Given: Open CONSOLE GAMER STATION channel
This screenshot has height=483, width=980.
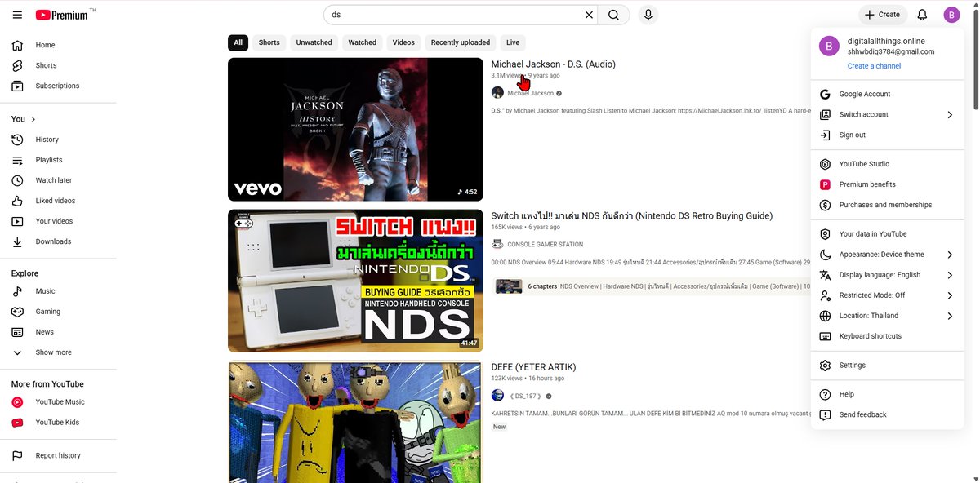Looking at the screenshot, I should point(545,245).
